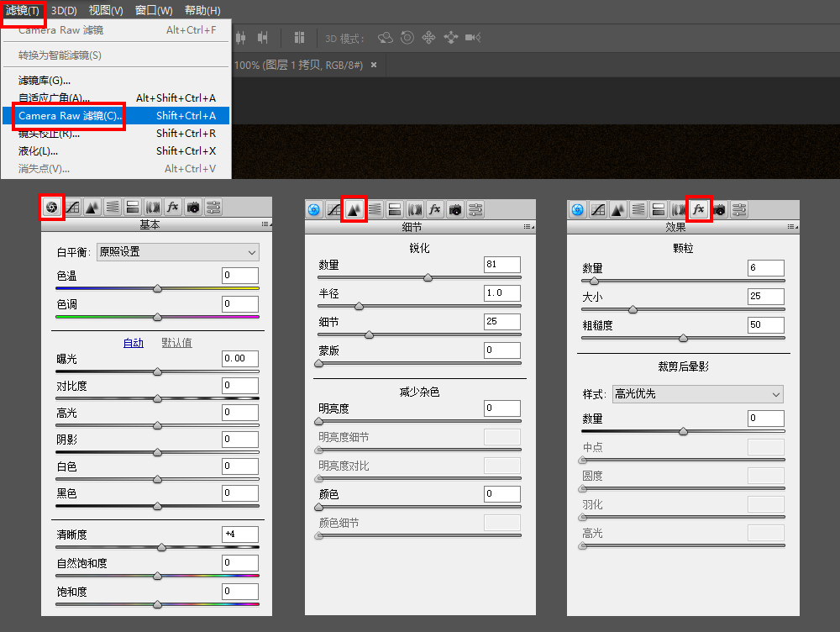Choose 液化(L)... from the filter menu
Viewport: 840px width, 632px height.
point(116,151)
